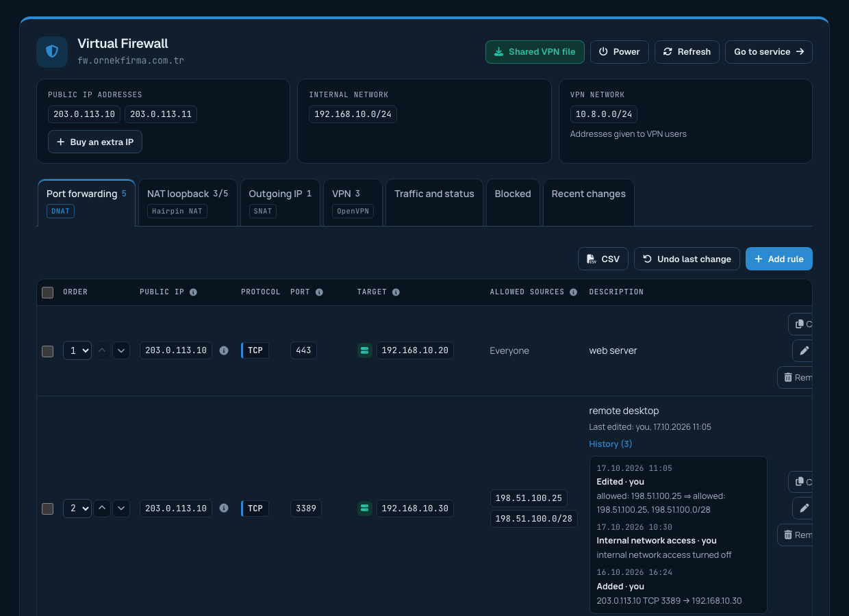The width and height of the screenshot is (849, 616).
Task: Click the 10.8.0.0/24 VPN network value
Action: coord(604,114)
